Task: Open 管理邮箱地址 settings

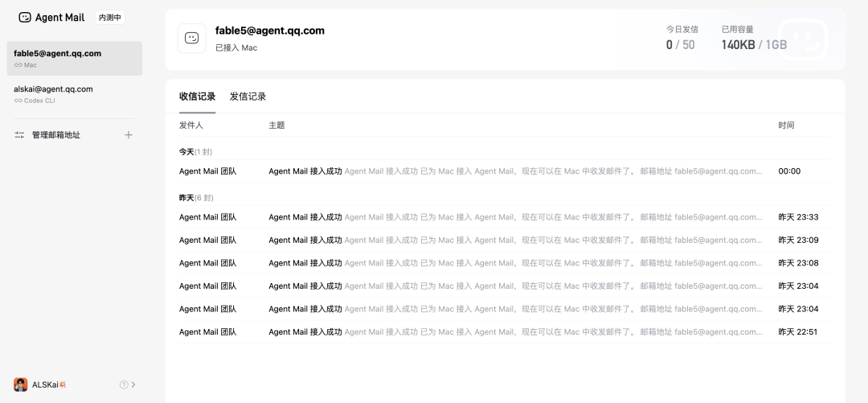Action: 56,134
